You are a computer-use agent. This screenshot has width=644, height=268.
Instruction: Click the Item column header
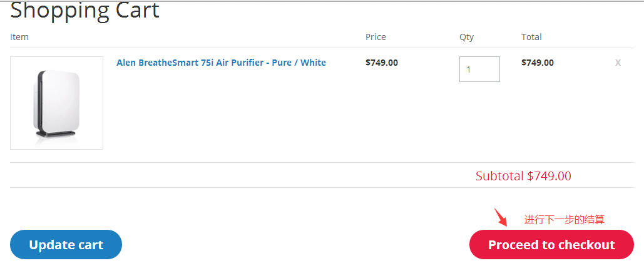click(x=19, y=37)
